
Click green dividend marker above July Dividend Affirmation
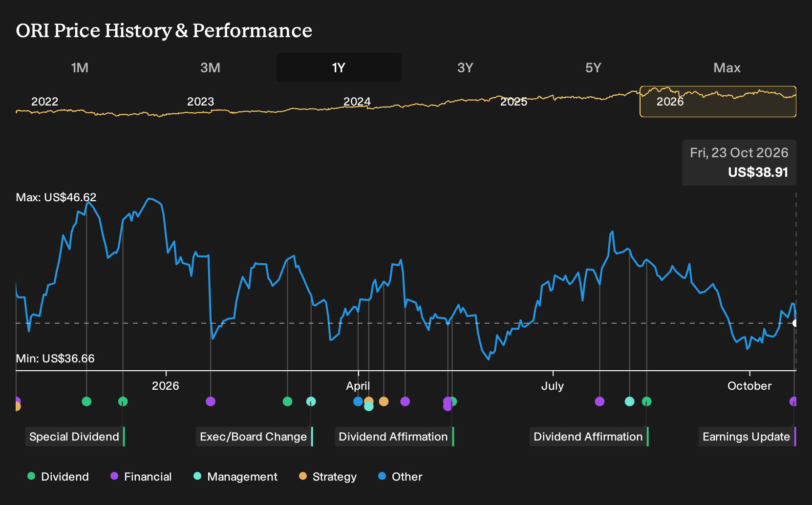[647, 401]
